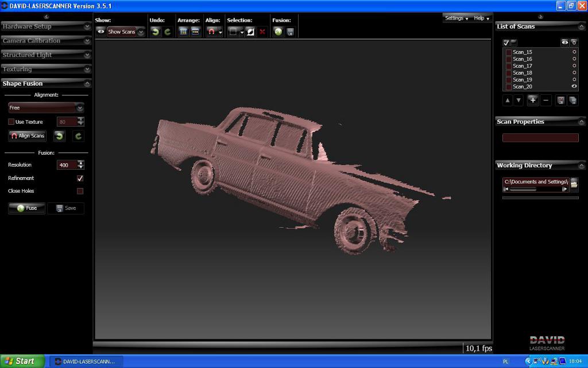Enable Close Holes checkbox

click(80, 191)
